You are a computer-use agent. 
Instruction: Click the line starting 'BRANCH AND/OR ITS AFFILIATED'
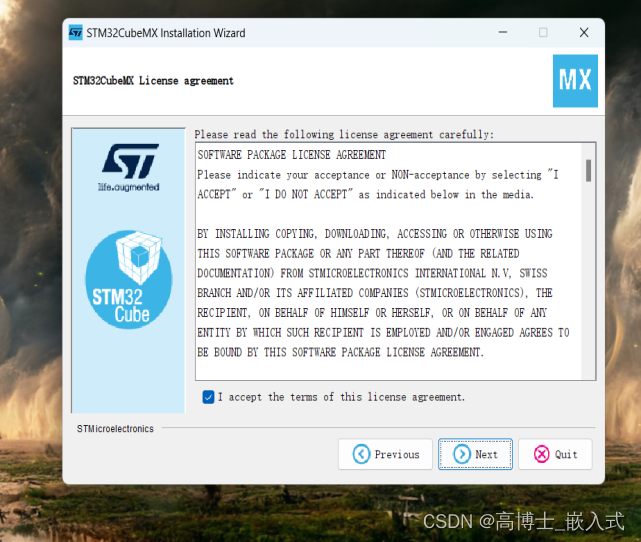375,293
